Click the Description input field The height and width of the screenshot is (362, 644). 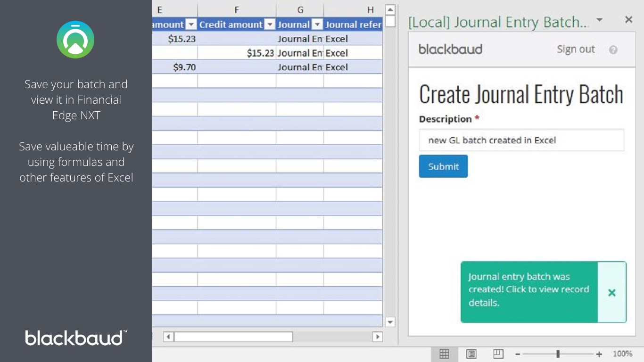click(521, 140)
